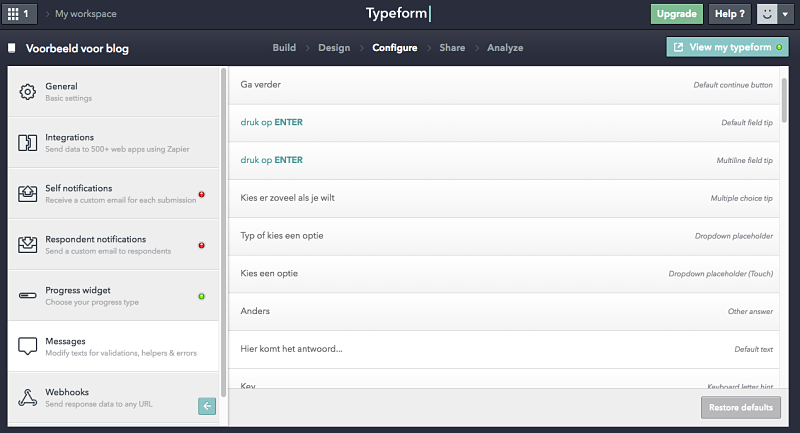This screenshot has height=433, width=800.
Task: Edit the Multiline field tip message
Action: [x=504, y=160]
